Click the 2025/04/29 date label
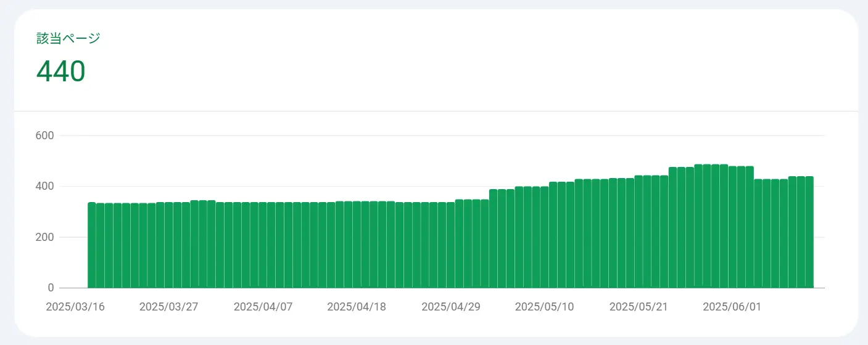The width and height of the screenshot is (868, 345). click(451, 307)
